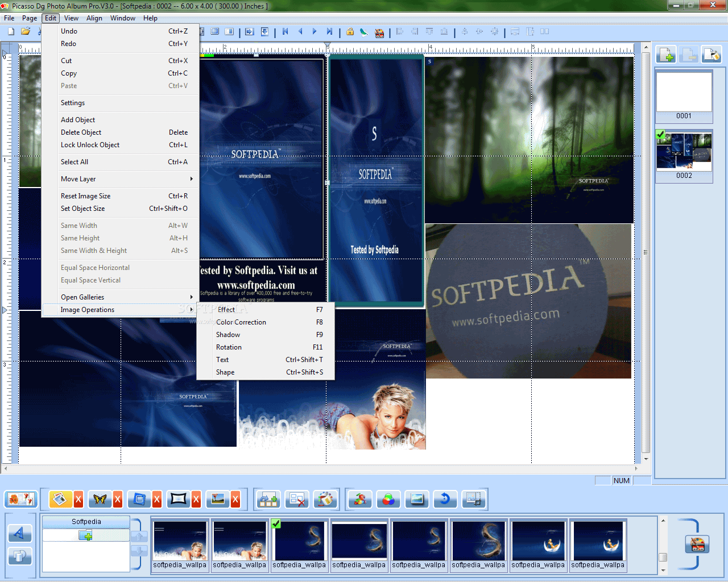Click the RGB color circles icon
Screen dimensions: 728x582
388,499
